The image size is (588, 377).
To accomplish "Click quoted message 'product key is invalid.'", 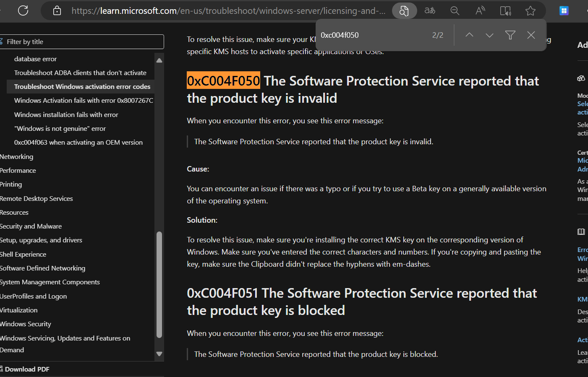I will [314, 142].
